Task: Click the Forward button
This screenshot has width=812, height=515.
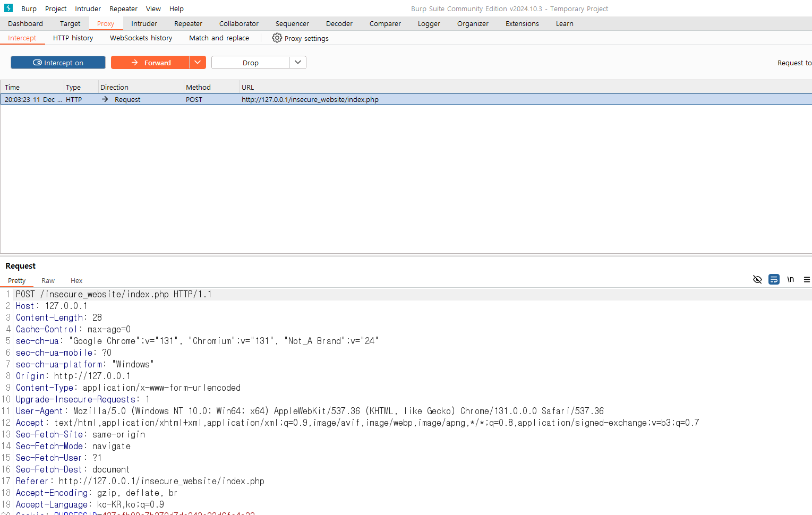Action: tap(150, 63)
